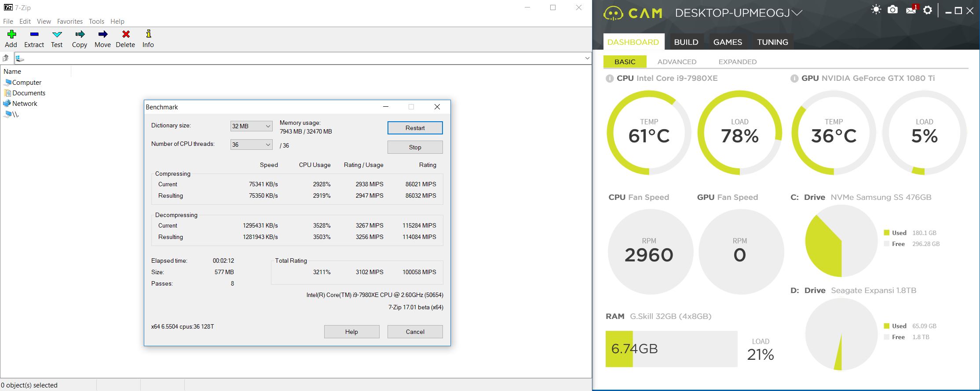Click the C: Drive usage pie chart
The height and width of the screenshot is (391, 980).
point(841,241)
